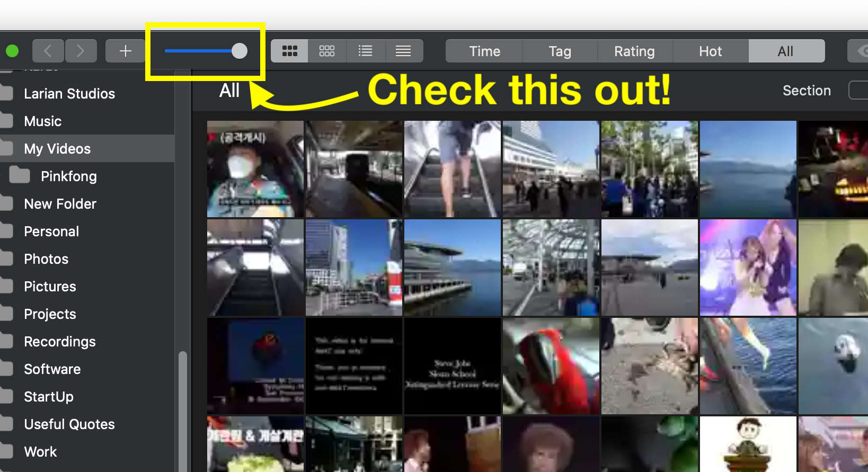
Task: Open red parrot video thumbnail
Action: pos(551,366)
